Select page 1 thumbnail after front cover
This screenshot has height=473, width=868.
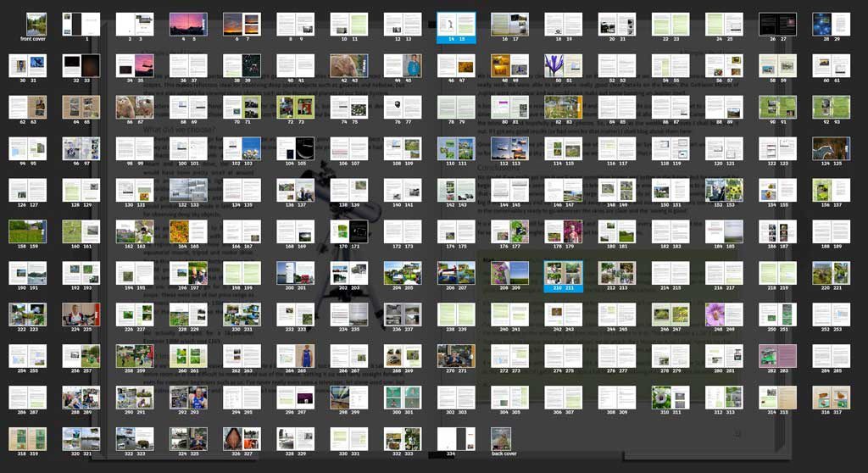pos(81,25)
